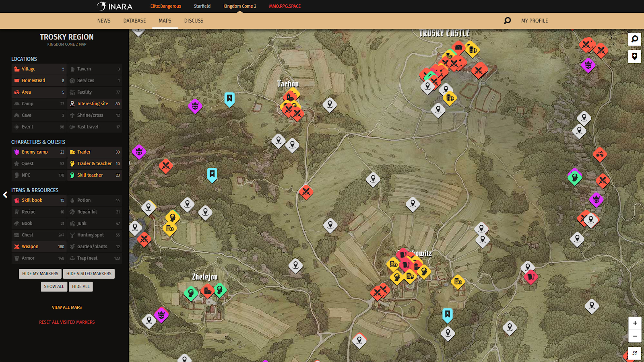Enable the Trap/nest filter
This screenshot has width=644, height=362.
tap(95, 258)
